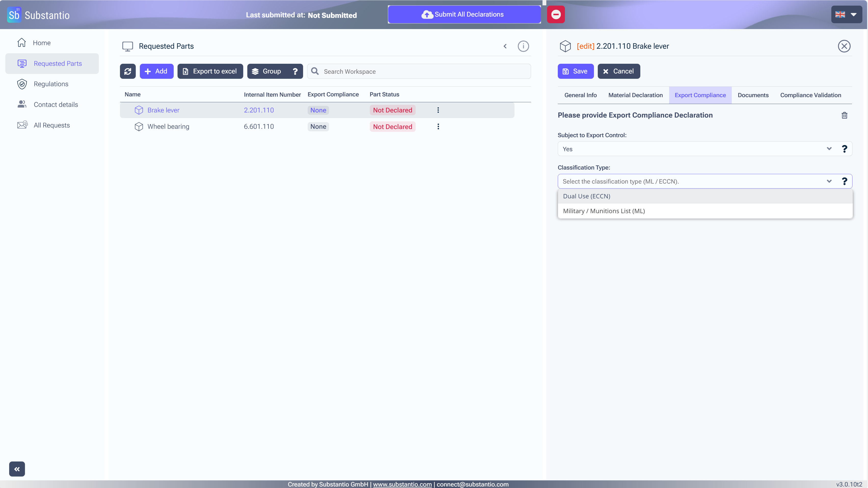Click the refresh parts list icon
868x488 pixels.
click(x=128, y=71)
